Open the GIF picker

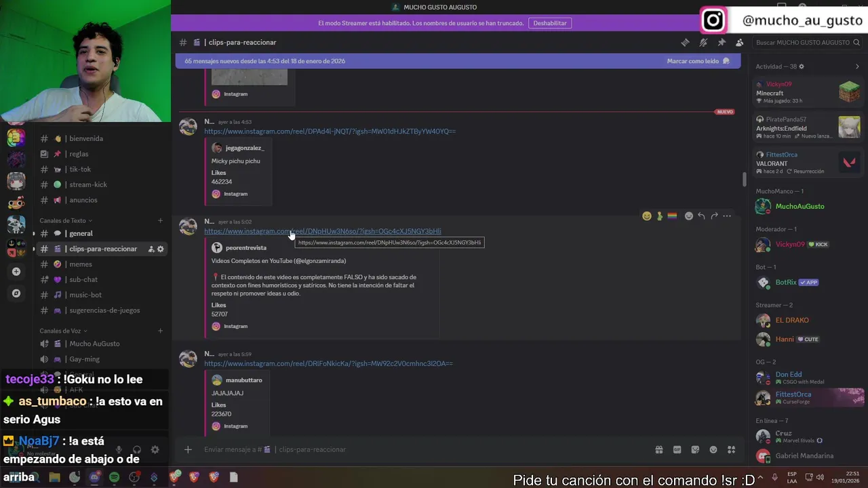click(x=677, y=449)
